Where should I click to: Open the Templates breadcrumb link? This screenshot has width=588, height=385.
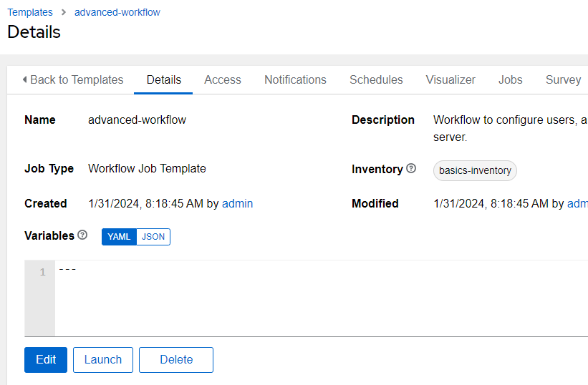coord(30,12)
